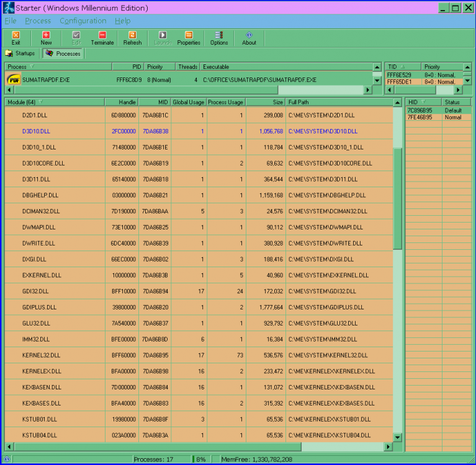Click the Refresh toolbar icon
The height and width of the screenshot is (465, 476).
pos(132,38)
